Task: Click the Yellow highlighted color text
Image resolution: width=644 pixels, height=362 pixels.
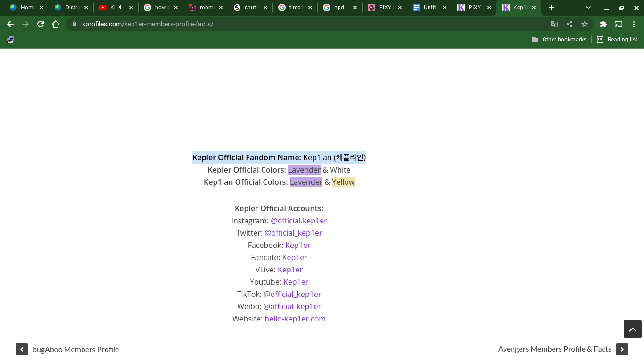Action: [x=343, y=182]
